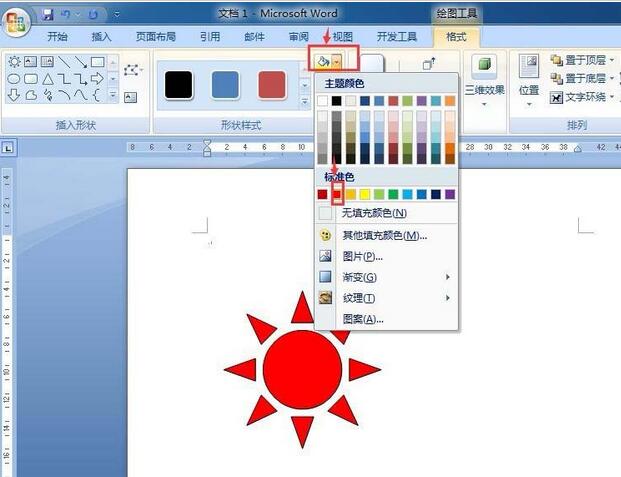This screenshot has width=621, height=477.
Task: Click 置于顶层 button
Action: 579,61
